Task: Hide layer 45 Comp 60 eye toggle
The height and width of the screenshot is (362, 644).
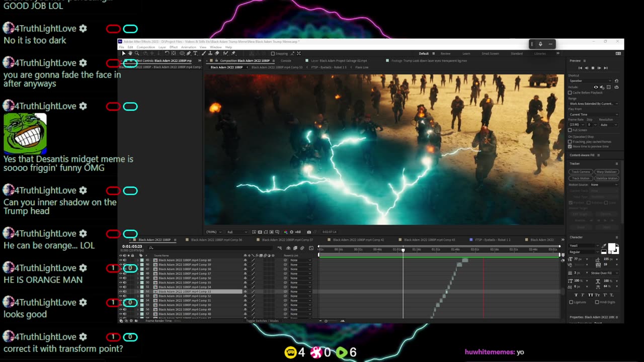Action: pyautogui.click(x=121, y=260)
